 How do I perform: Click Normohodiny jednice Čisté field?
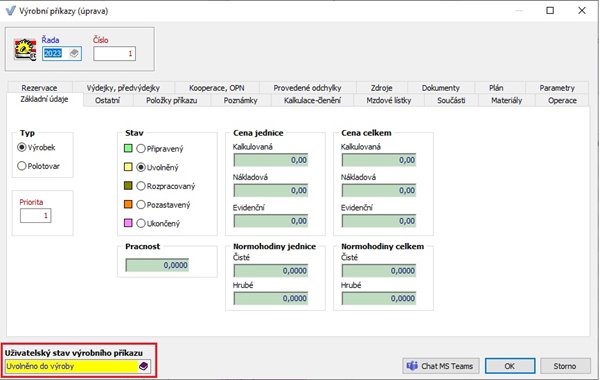pyautogui.click(x=271, y=271)
